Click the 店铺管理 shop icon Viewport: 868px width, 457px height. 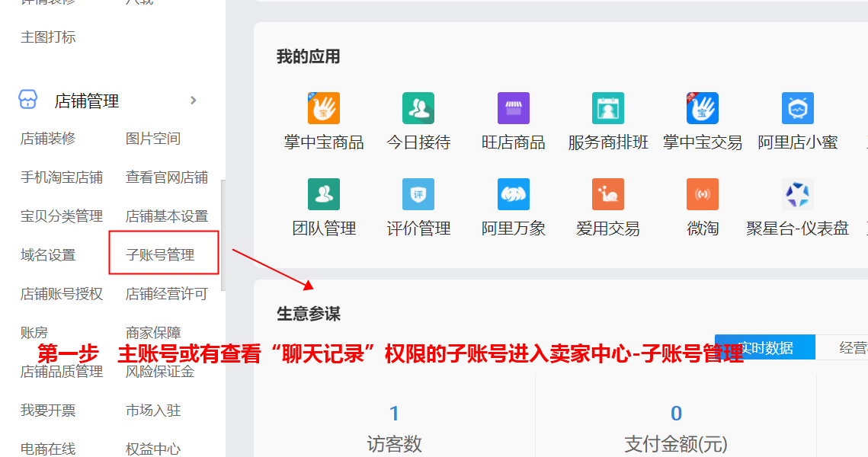(27, 100)
